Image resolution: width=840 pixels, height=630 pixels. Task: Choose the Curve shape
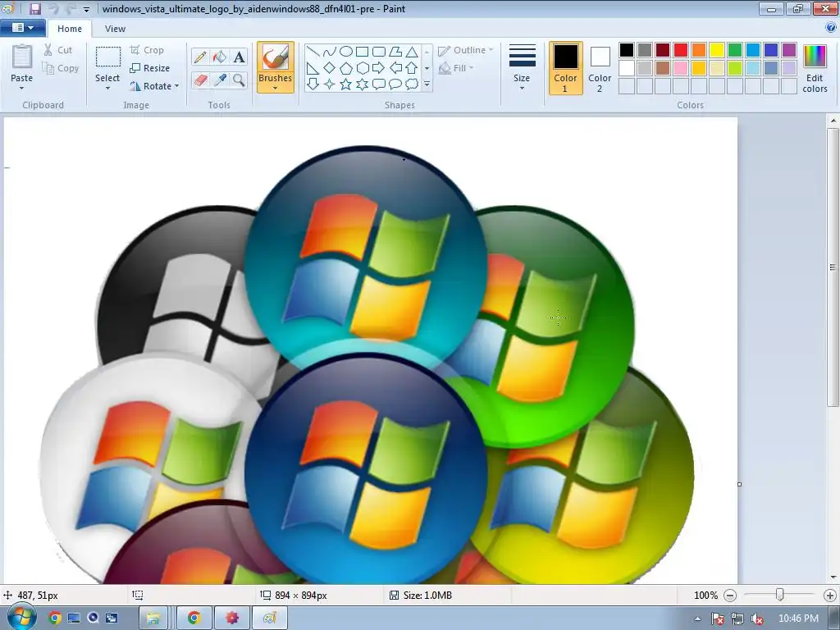[330, 52]
